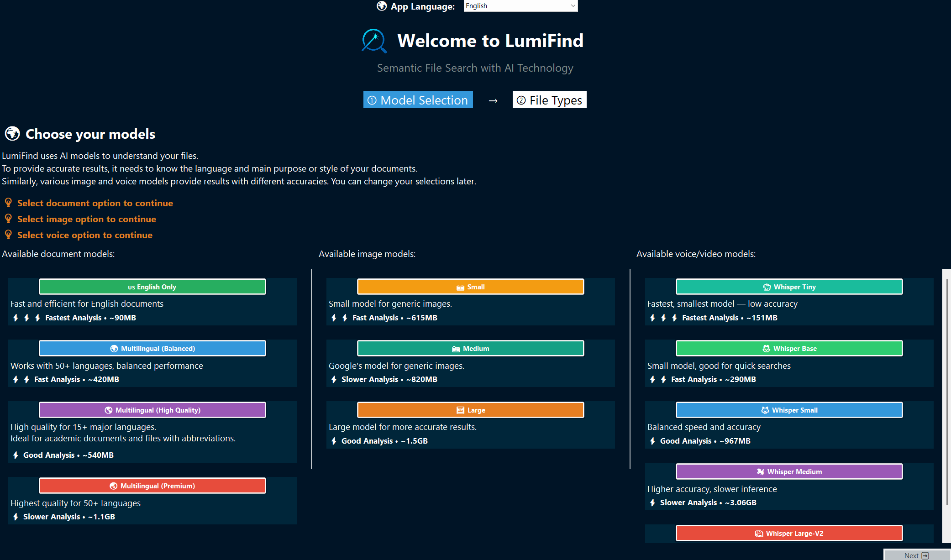
Task: Click the 'Fast Analysis • ~420MB' label
Action: tap(77, 379)
